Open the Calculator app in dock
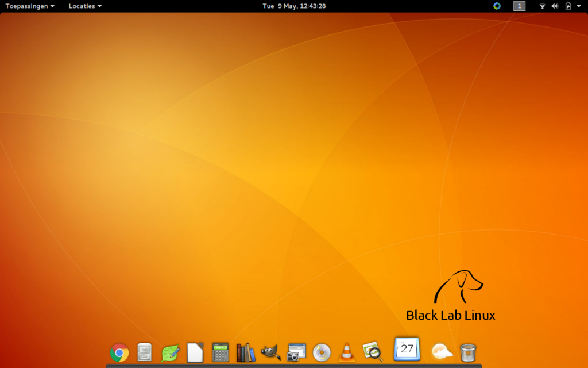Screen dimensions: 588x368 [x=220, y=352]
